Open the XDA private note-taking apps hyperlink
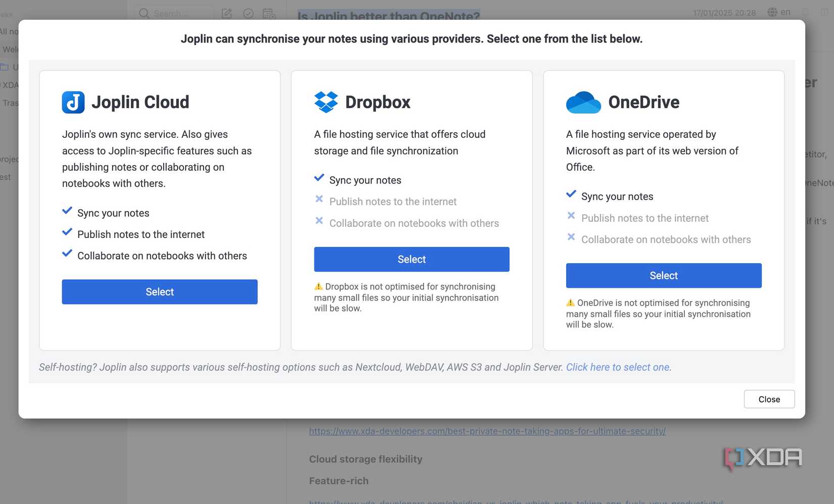This screenshot has height=504, width=834. (x=487, y=431)
